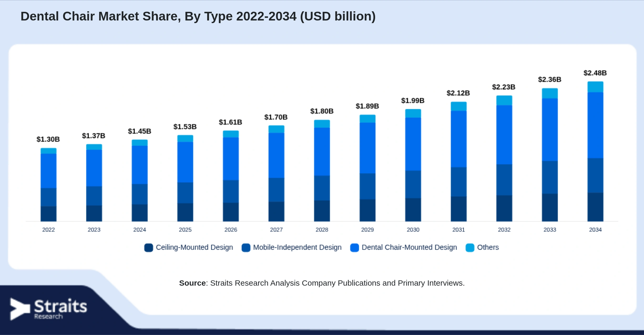This screenshot has height=335, width=644.
Task: Click the Source attribution text
Action: tap(322, 283)
